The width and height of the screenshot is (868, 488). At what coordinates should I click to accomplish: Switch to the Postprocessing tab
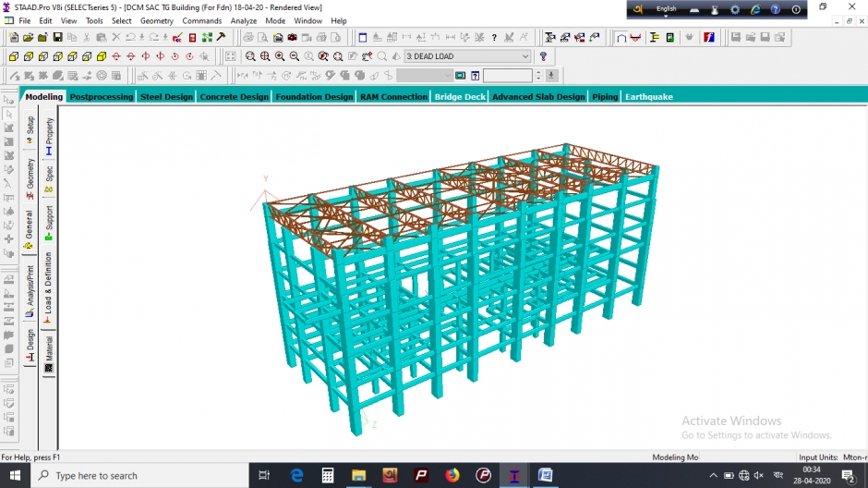point(102,97)
